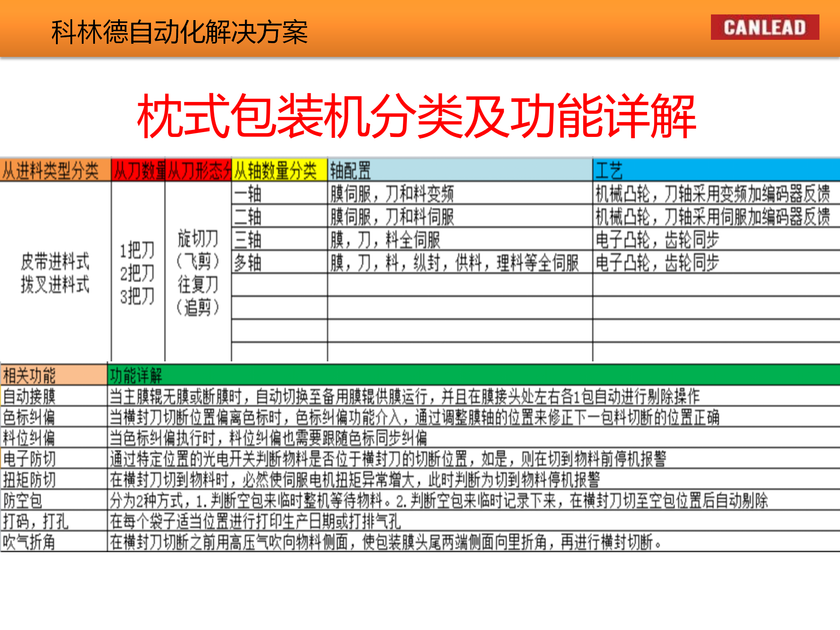Screen dimensions: 840x630
Task: Select the 自动接膜 row label
Action: coord(53,396)
